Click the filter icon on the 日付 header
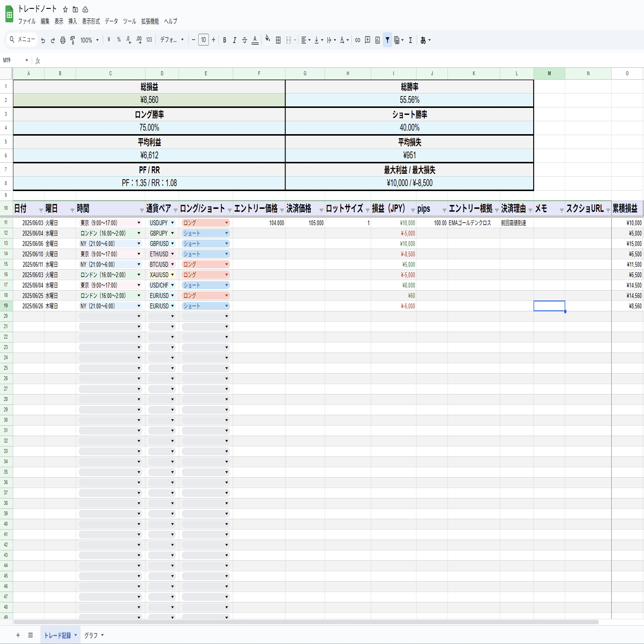644x644 pixels. 41,210
